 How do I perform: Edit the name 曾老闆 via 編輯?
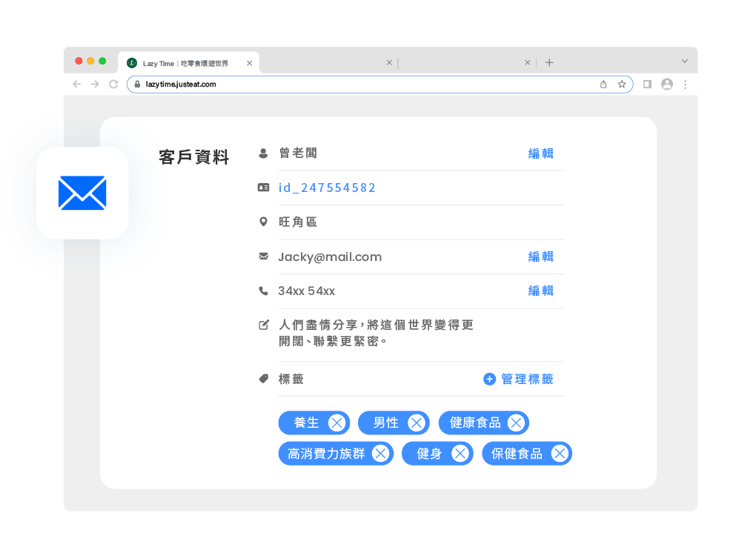[540, 153]
